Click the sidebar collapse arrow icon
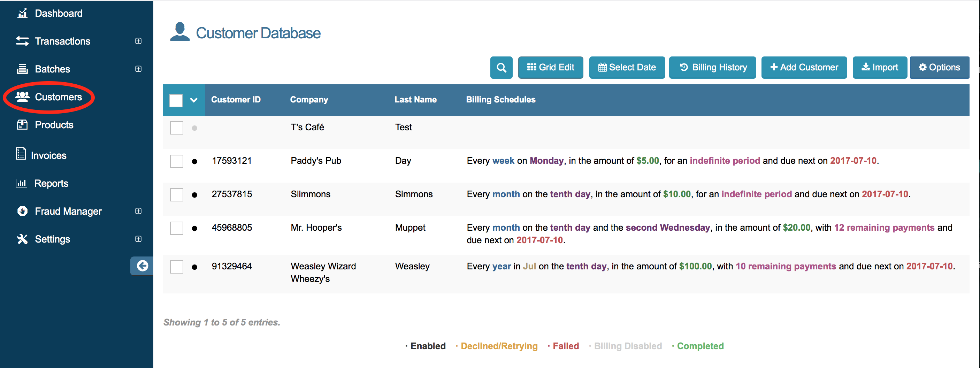980x368 pixels. 142,266
